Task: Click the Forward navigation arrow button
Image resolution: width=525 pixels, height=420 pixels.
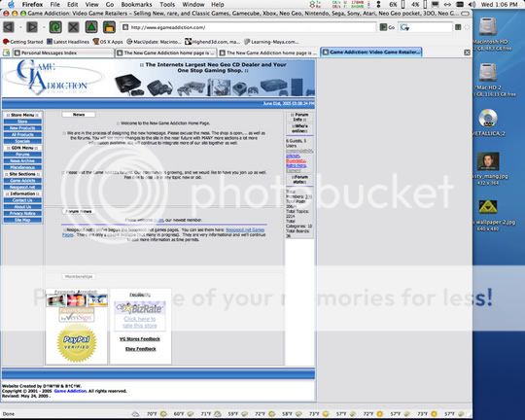Action: (32, 27)
